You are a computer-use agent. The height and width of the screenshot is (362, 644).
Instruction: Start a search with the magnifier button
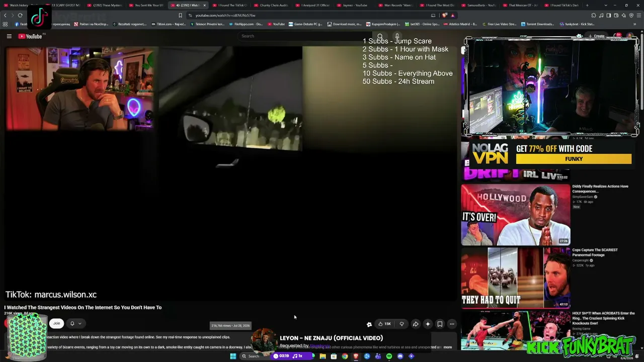380,36
